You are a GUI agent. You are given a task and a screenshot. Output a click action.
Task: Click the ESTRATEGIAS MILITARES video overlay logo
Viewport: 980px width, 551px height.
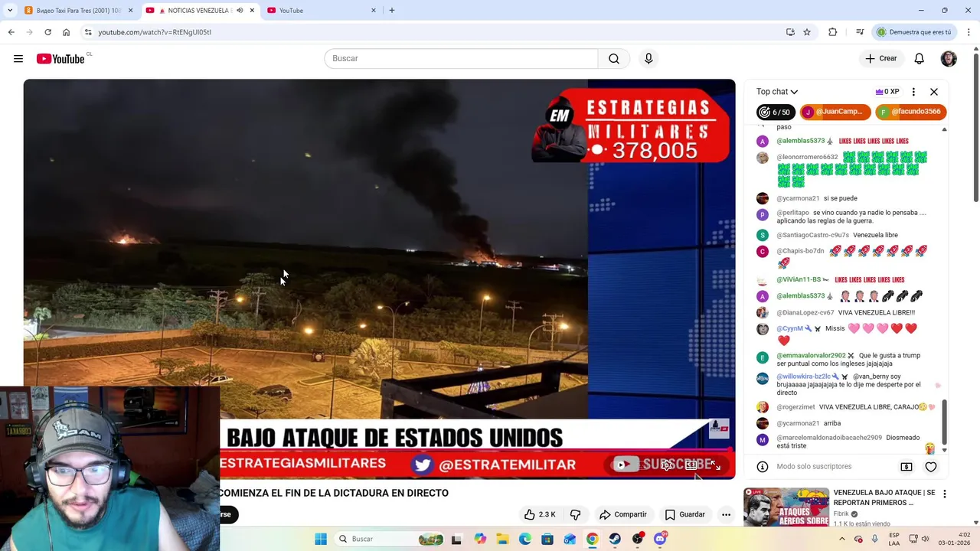pyautogui.click(x=631, y=127)
